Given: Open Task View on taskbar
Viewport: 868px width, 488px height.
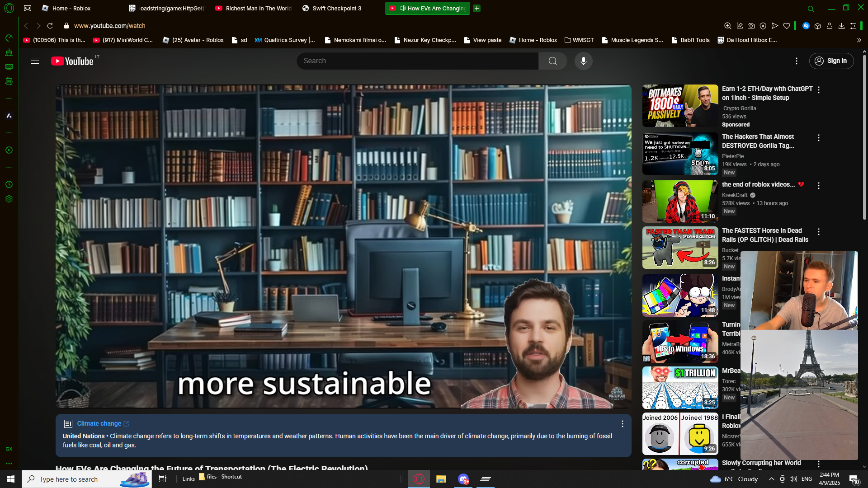Looking at the screenshot, I should [x=163, y=479].
